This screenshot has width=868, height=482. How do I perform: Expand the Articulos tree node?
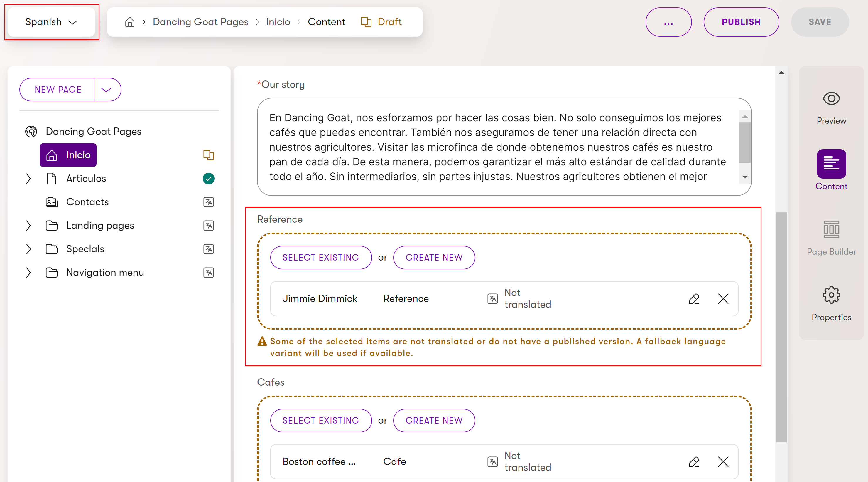click(x=28, y=178)
